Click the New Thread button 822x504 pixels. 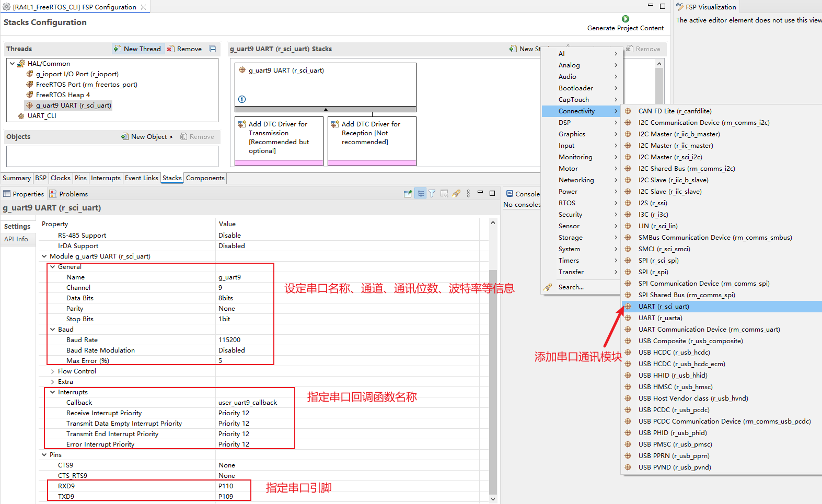tap(138, 49)
